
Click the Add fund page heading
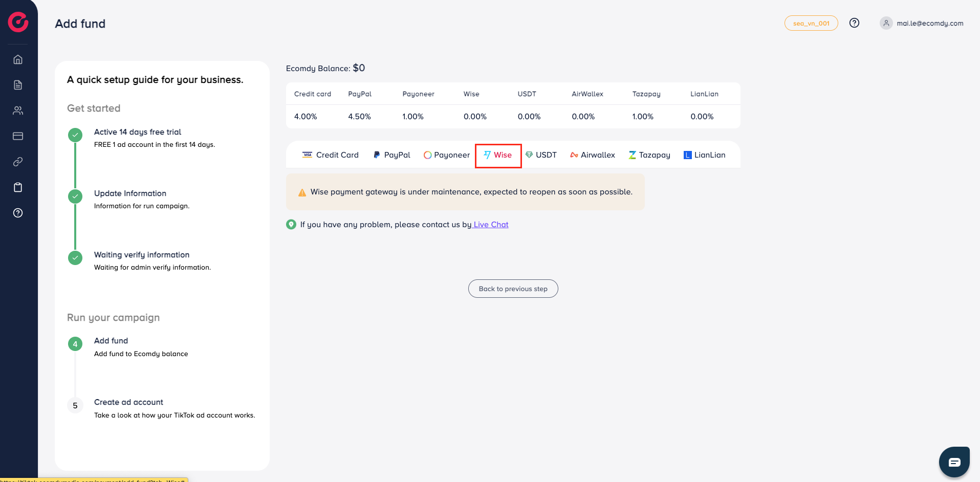pos(80,24)
